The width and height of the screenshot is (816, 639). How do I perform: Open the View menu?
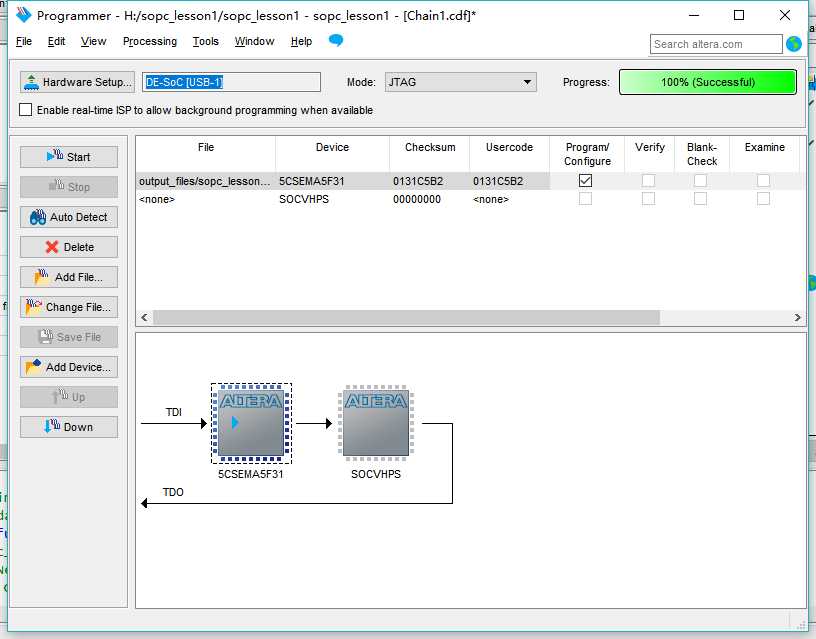(93, 41)
